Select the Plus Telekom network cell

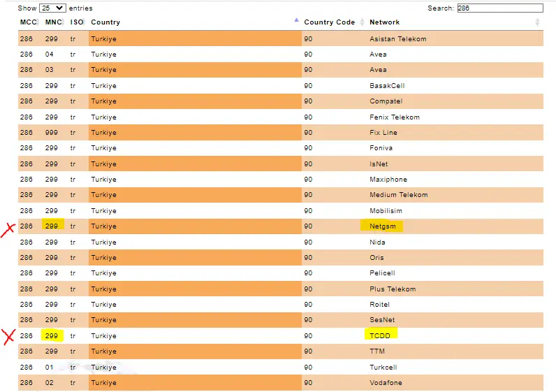coord(393,289)
